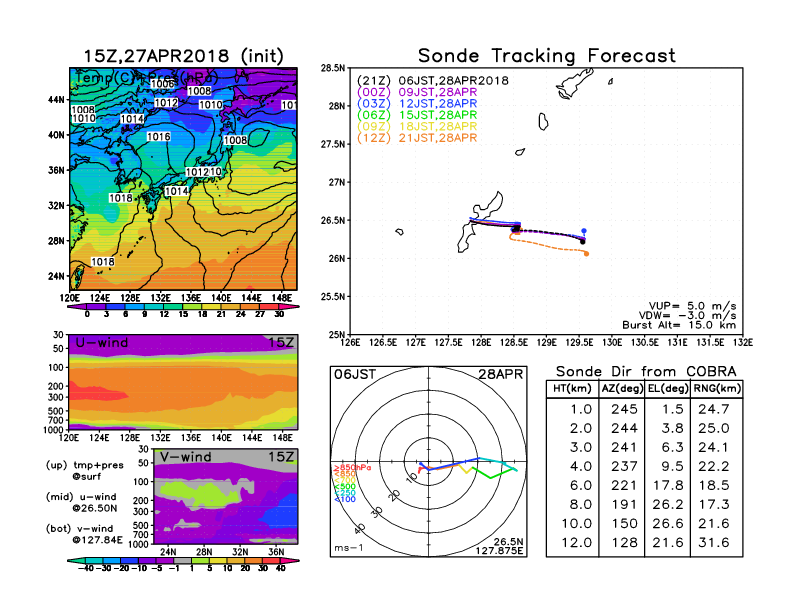The width and height of the screenshot is (792, 612).
Task: Click the purple left end of the temperature colorbar
Action: tap(77, 307)
